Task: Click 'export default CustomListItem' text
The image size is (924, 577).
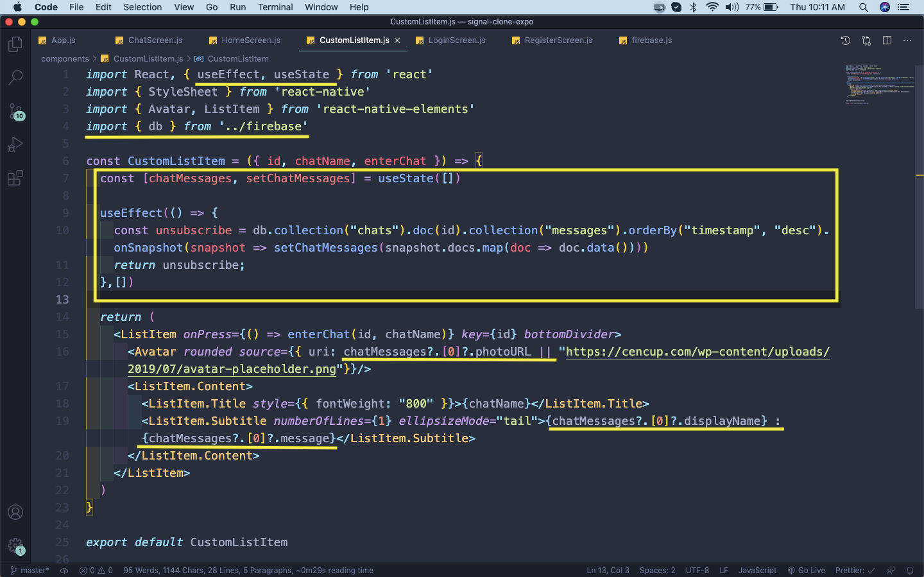Action: click(x=187, y=542)
